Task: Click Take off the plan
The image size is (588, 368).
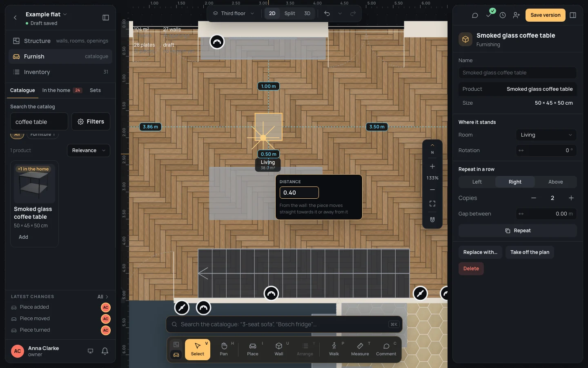Action: [x=530, y=252]
